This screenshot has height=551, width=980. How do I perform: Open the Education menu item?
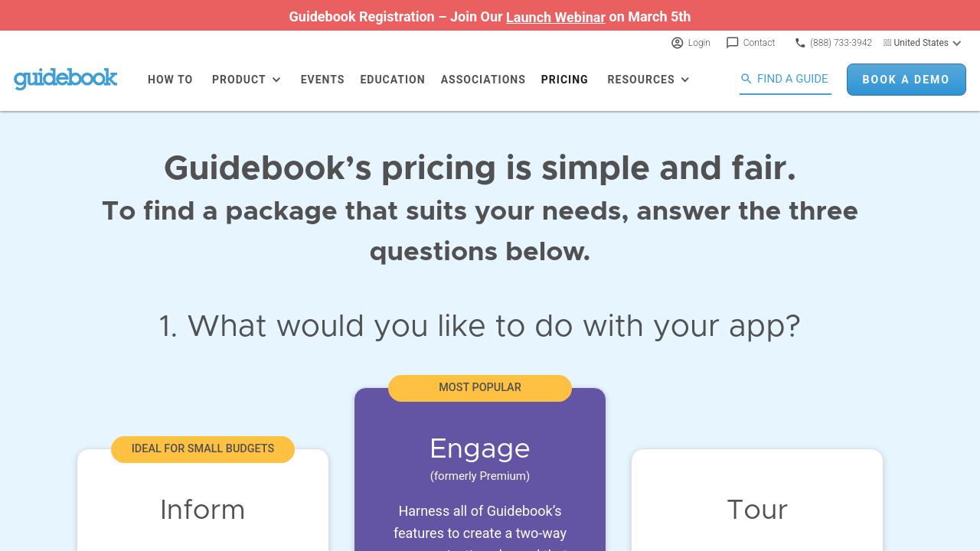point(392,80)
